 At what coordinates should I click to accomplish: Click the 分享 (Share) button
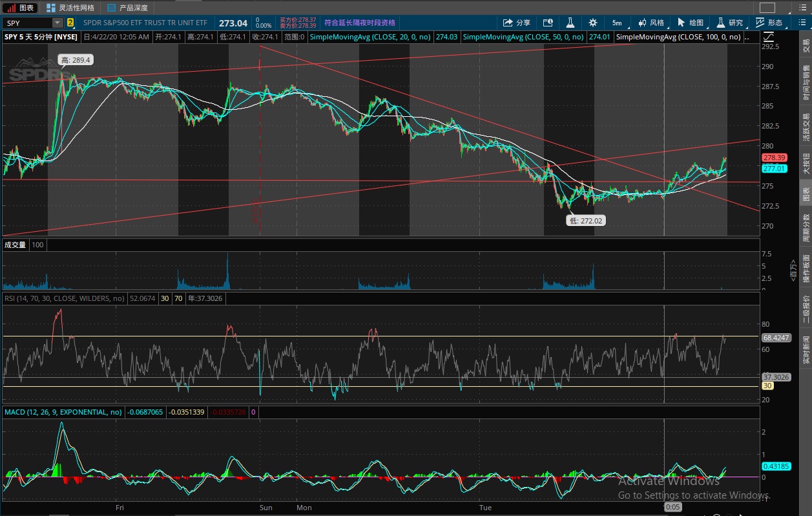point(517,23)
